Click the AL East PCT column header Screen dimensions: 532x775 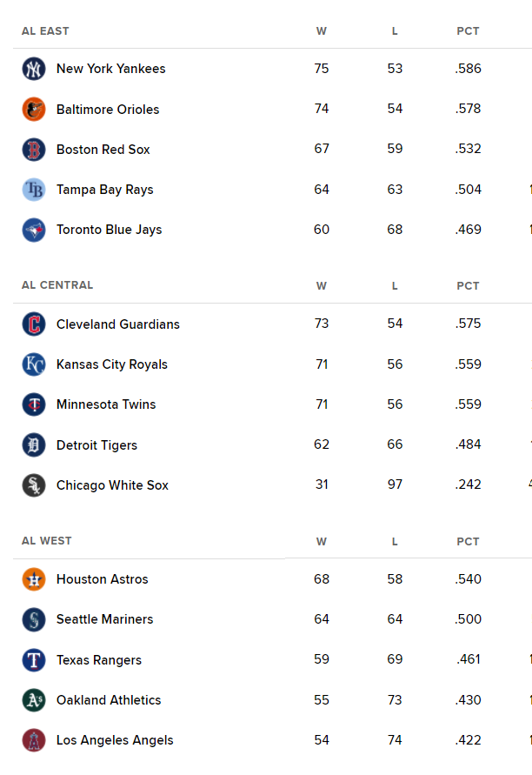pyautogui.click(x=468, y=31)
